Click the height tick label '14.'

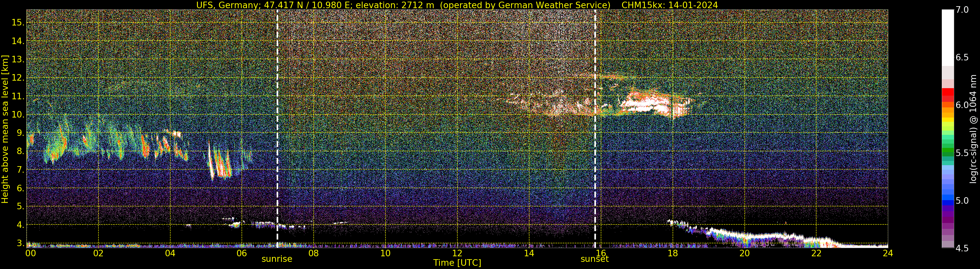pos(18,41)
